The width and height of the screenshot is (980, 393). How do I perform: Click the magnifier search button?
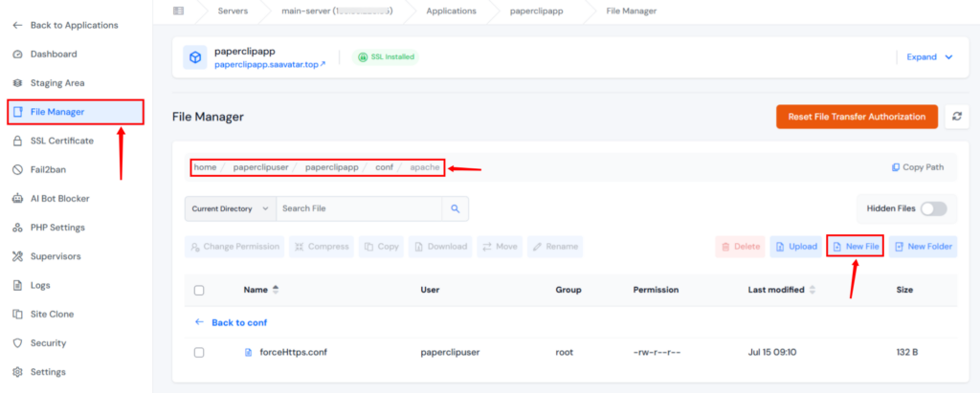[x=456, y=208]
